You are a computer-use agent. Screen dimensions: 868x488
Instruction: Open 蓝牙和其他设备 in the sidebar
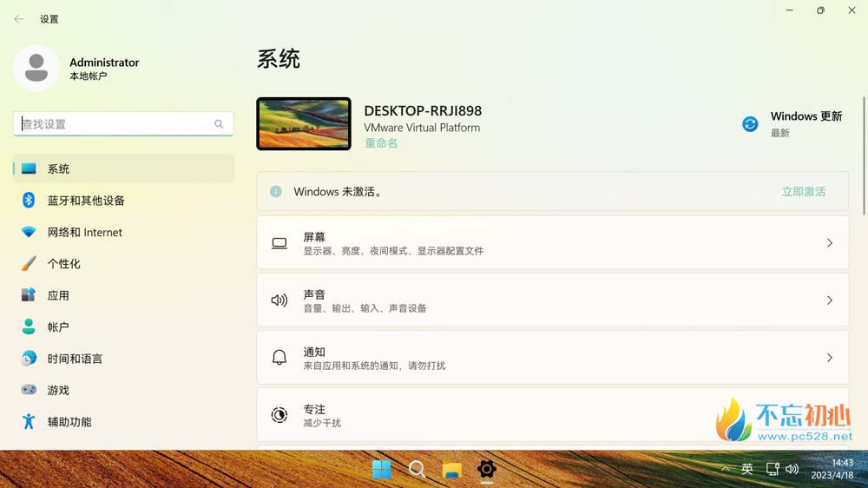(86, 201)
